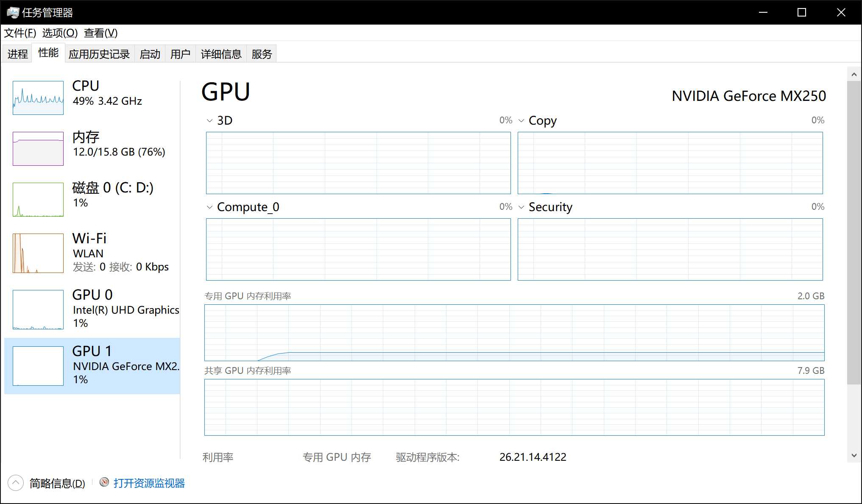Click the CPU label in sidebar
The image size is (862, 504).
pos(86,86)
